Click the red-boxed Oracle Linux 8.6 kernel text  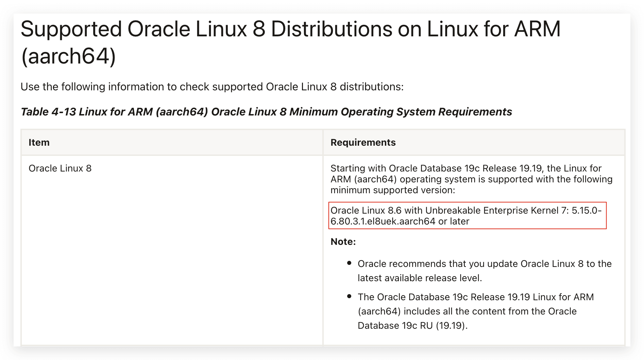click(467, 216)
